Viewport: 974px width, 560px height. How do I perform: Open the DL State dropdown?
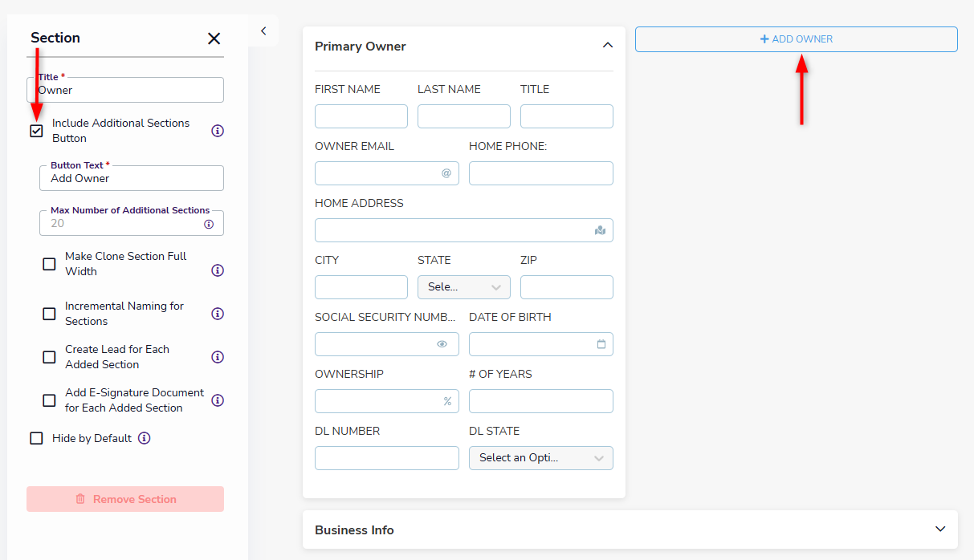540,458
